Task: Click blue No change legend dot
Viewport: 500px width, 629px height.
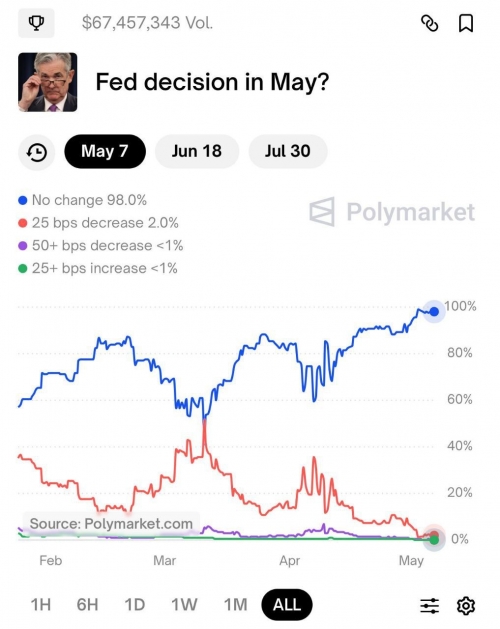Action: tap(23, 200)
